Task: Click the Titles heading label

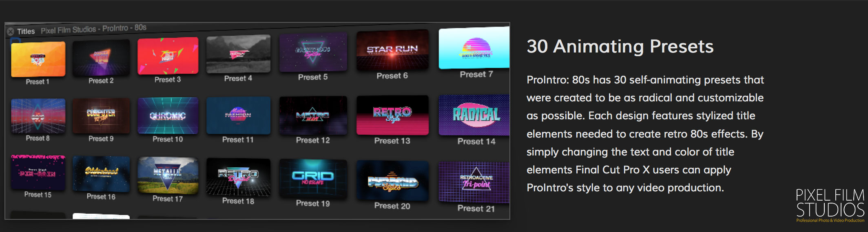Action: pyautogui.click(x=26, y=31)
